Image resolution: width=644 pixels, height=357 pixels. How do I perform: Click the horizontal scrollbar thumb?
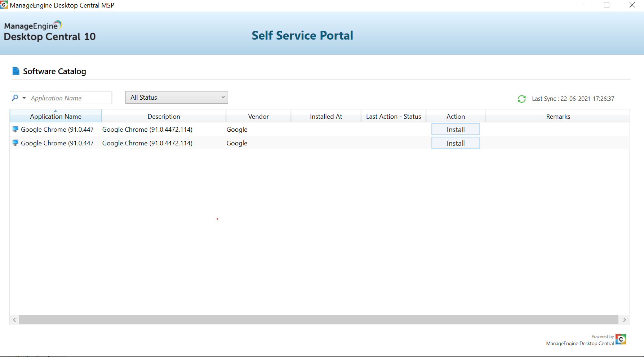pyautogui.click(x=319, y=320)
